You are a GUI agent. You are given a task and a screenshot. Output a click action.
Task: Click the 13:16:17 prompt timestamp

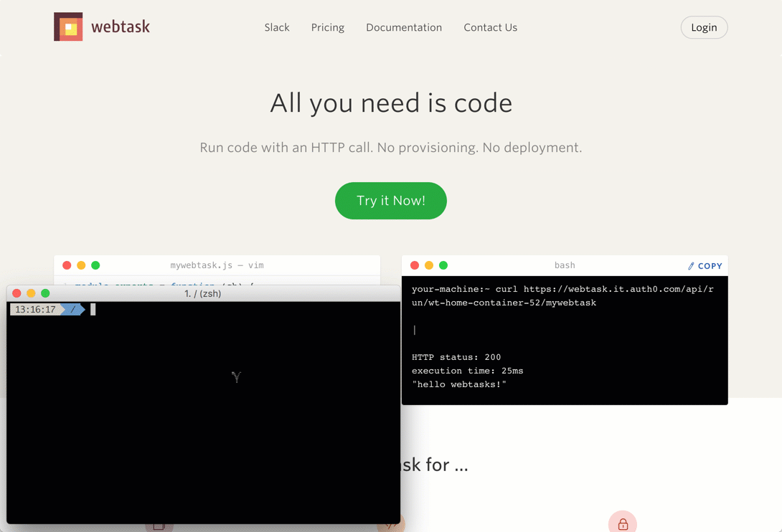pos(35,310)
